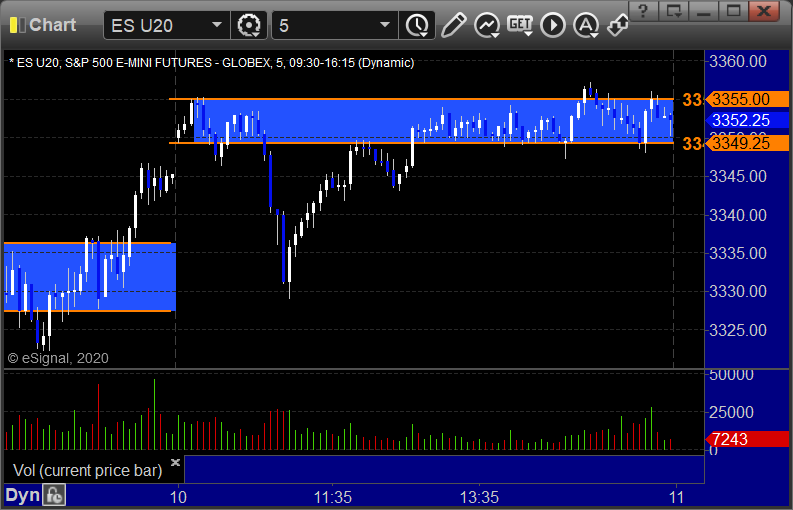Open the time template clock icon
This screenshot has height=510, width=793.
[417, 25]
